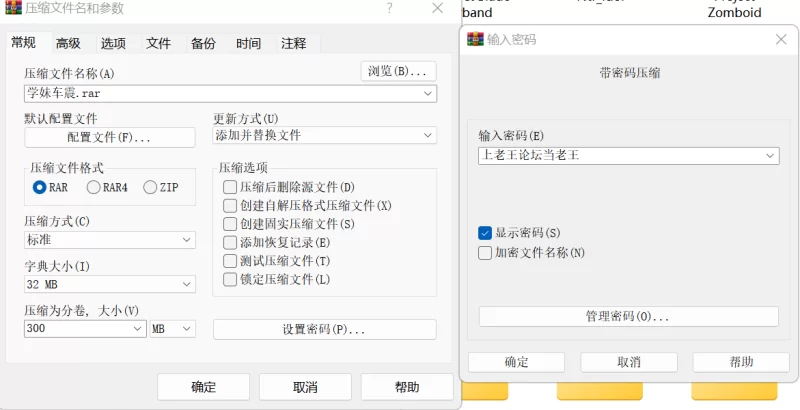Click 管理密码(O)... button
800x410 pixels.
click(629, 316)
